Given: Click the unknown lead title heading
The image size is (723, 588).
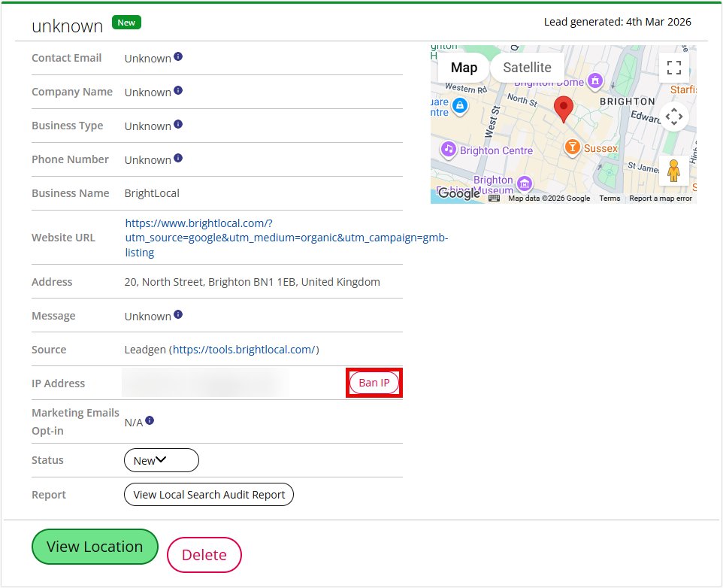Looking at the screenshot, I should point(68,26).
